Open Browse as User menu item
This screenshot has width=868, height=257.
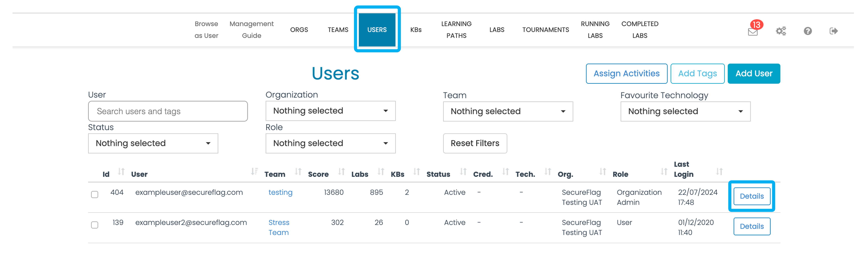pyautogui.click(x=206, y=30)
